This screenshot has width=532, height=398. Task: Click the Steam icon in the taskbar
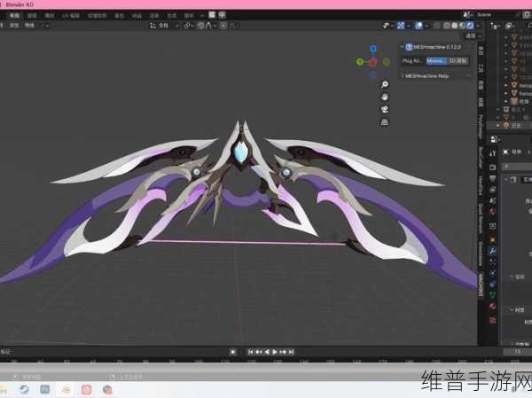coord(24,389)
